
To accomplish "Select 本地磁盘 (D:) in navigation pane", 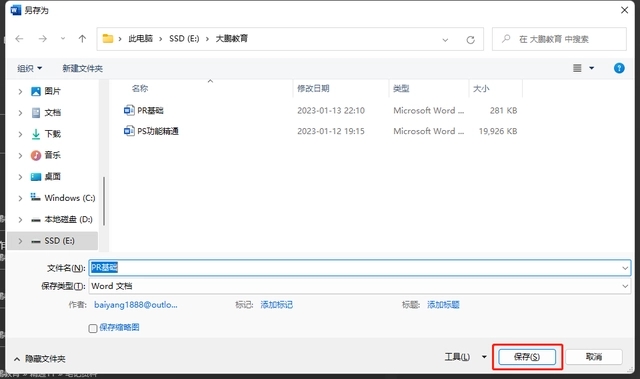I will point(68,219).
